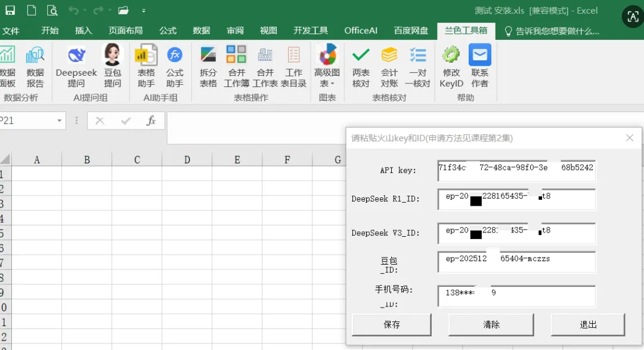Open the Name Box dropdown arrow
The width and height of the screenshot is (644, 350).
[x=60, y=121]
